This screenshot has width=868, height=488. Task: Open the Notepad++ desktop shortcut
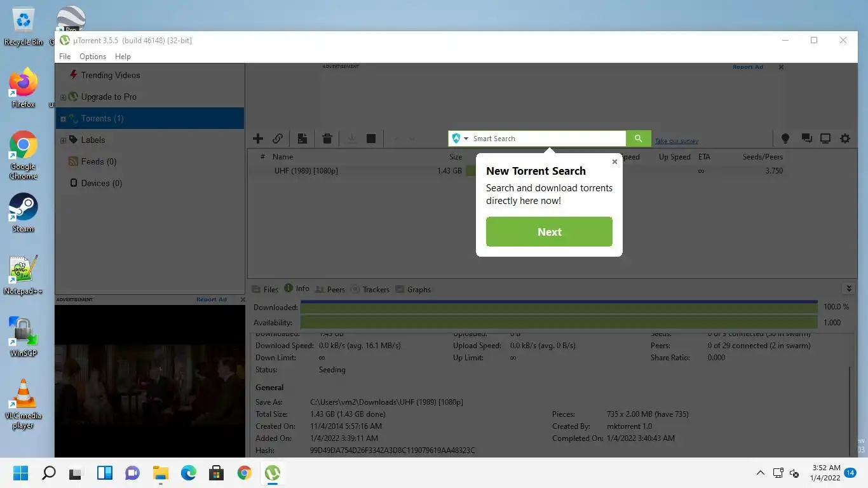coord(23,274)
